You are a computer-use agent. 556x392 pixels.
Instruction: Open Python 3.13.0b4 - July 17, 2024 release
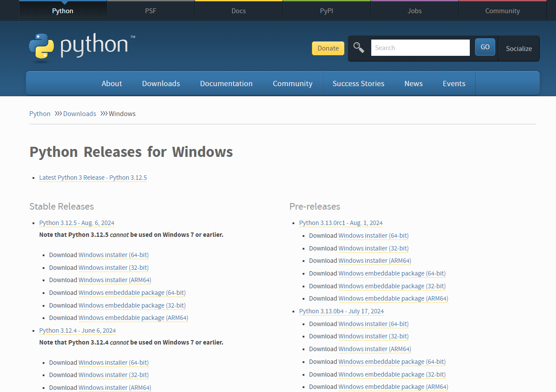[x=341, y=311]
